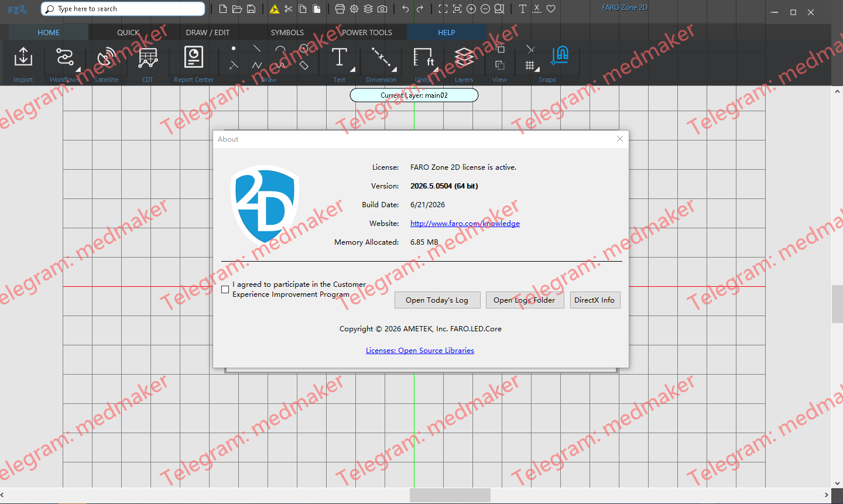Screen dimensions: 843x504
Task: Click the Open Logs Folder button
Action: tap(525, 300)
